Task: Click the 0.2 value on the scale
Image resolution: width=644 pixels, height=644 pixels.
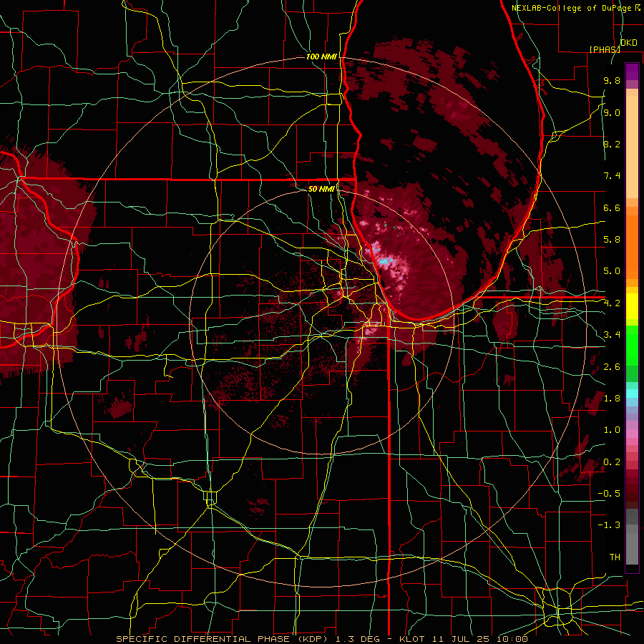Action: [x=612, y=462]
